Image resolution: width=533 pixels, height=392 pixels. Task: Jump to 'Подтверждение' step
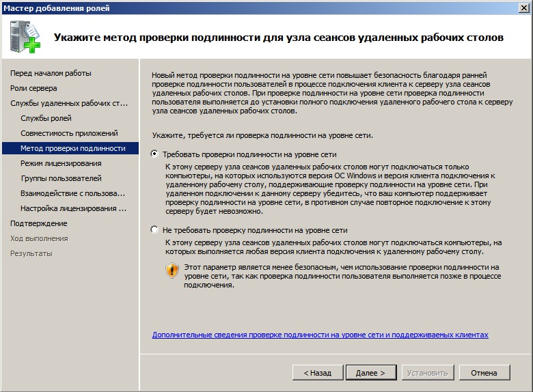(38, 223)
